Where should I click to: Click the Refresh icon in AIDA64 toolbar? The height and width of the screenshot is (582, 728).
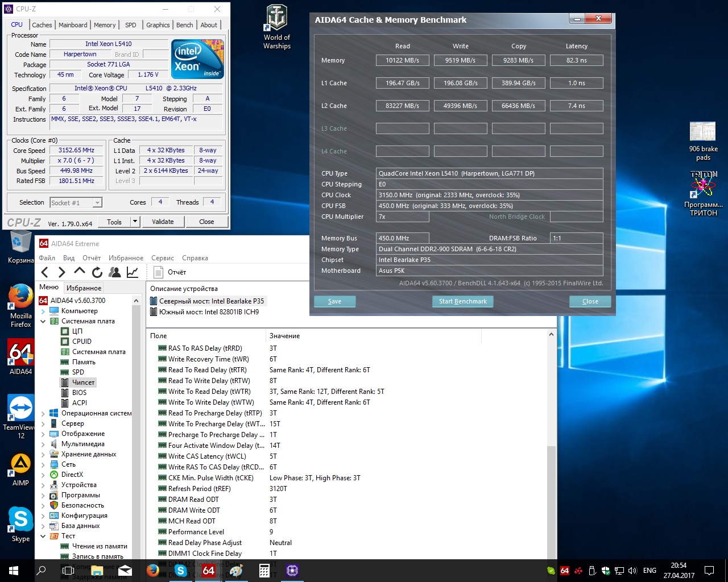tap(97, 272)
